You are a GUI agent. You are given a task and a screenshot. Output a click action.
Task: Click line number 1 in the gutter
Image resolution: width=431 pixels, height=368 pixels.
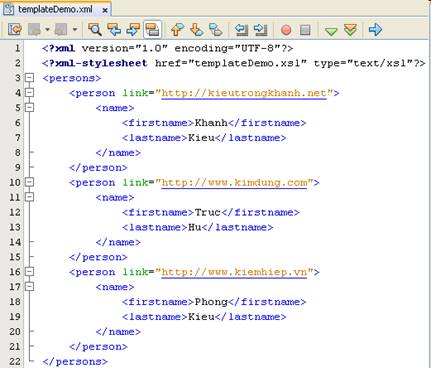click(17, 48)
